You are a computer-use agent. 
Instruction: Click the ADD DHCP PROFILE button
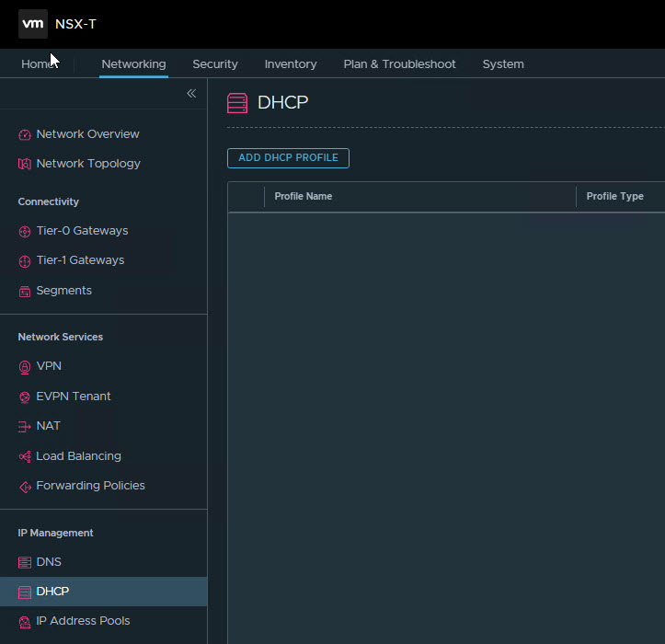click(x=288, y=158)
